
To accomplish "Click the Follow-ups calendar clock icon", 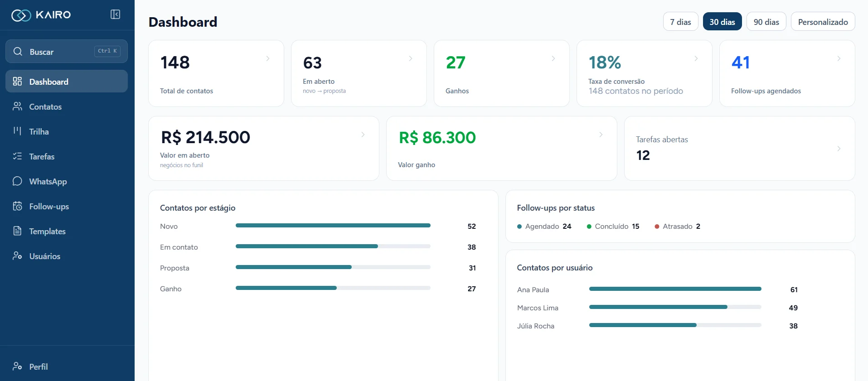I will pyautogui.click(x=17, y=206).
